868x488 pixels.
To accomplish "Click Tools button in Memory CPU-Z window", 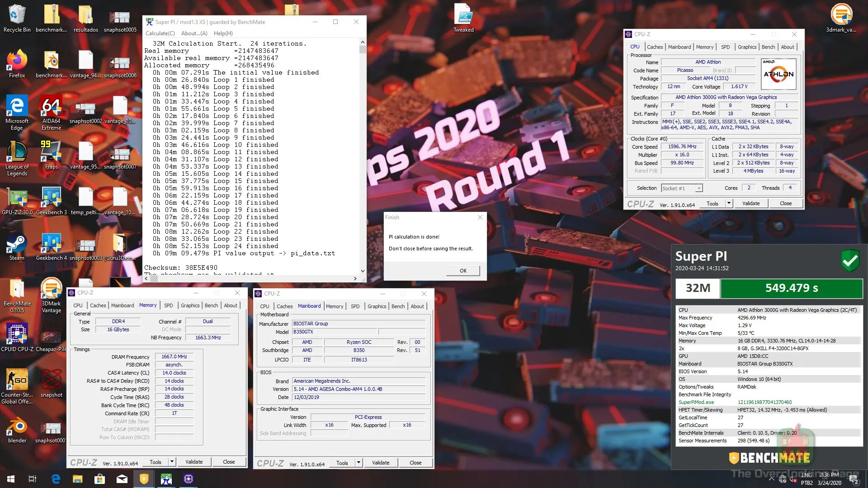I will coord(156,462).
